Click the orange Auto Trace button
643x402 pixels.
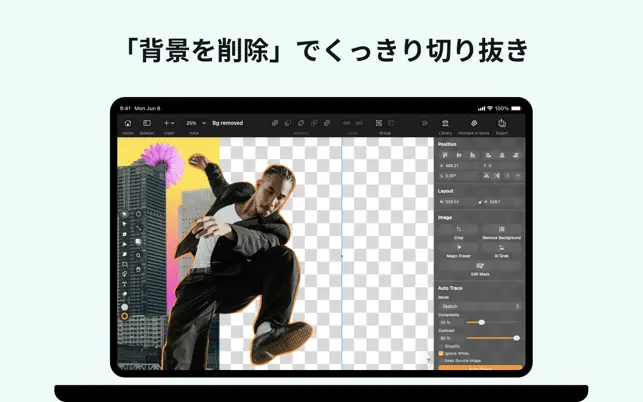(480, 368)
